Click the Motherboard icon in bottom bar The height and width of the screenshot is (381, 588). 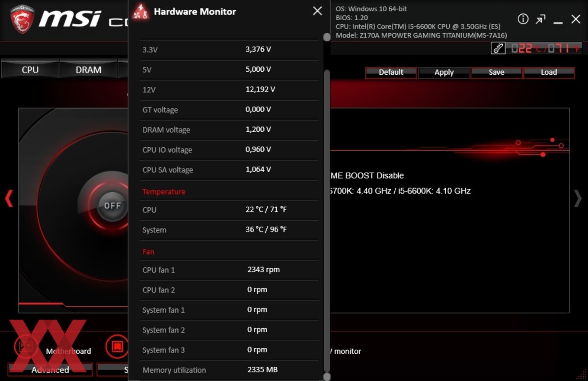(25, 346)
